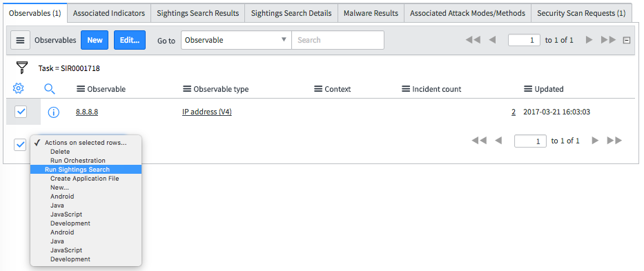Screen dimensions: 644x271
Task: Uncheck the 8.8.8.8 row checkbox
Action: [x=21, y=111]
